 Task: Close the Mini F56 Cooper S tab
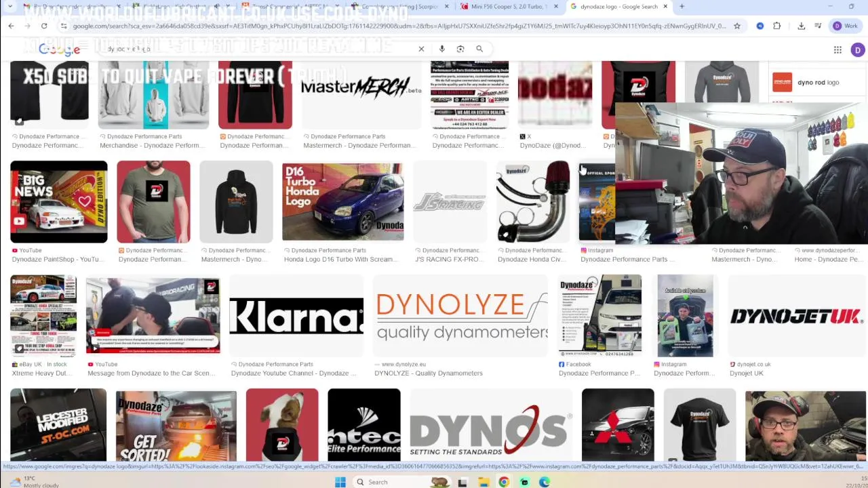point(556,7)
